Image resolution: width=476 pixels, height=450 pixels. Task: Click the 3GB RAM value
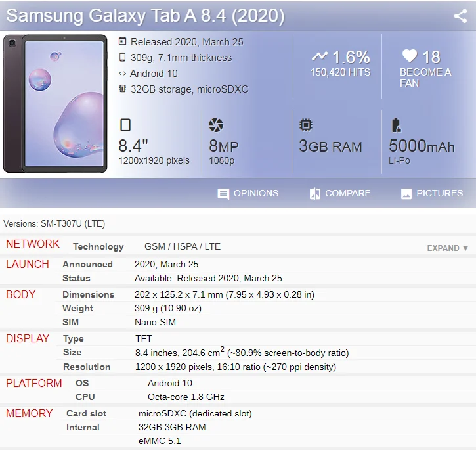pos(331,146)
